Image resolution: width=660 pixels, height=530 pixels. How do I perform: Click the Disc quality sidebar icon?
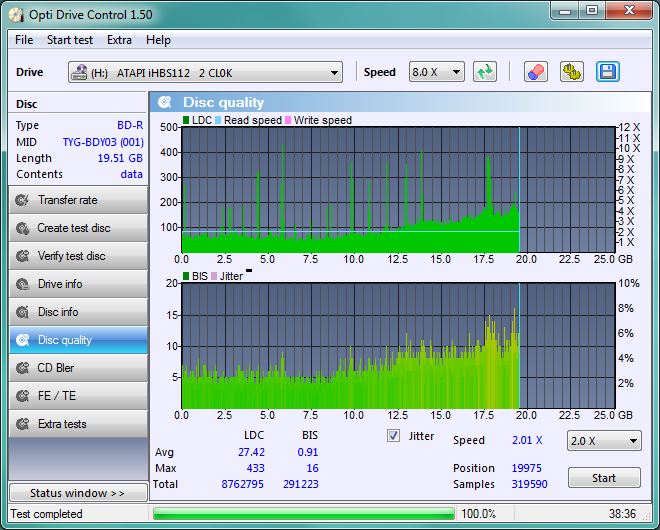pos(22,340)
